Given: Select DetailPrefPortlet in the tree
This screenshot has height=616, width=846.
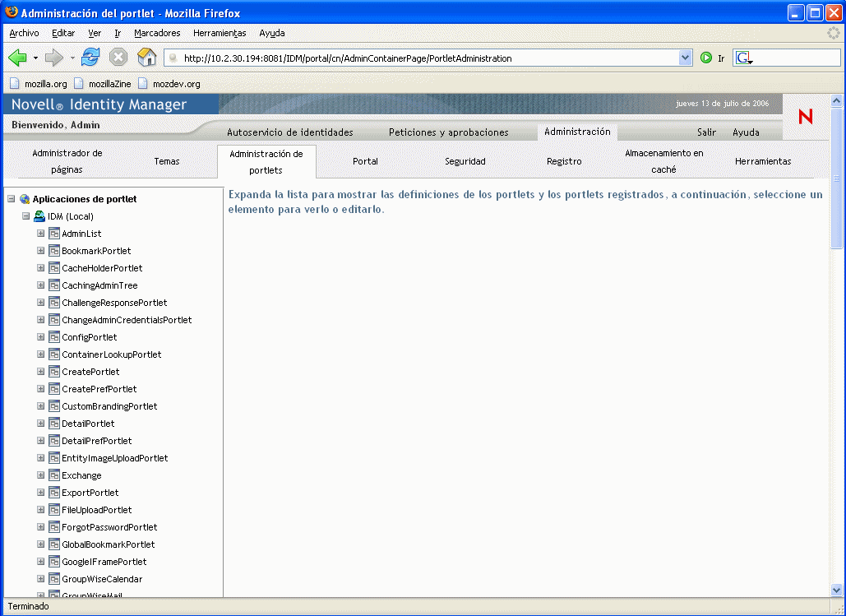Looking at the screenshot, I should click(96, 441).
